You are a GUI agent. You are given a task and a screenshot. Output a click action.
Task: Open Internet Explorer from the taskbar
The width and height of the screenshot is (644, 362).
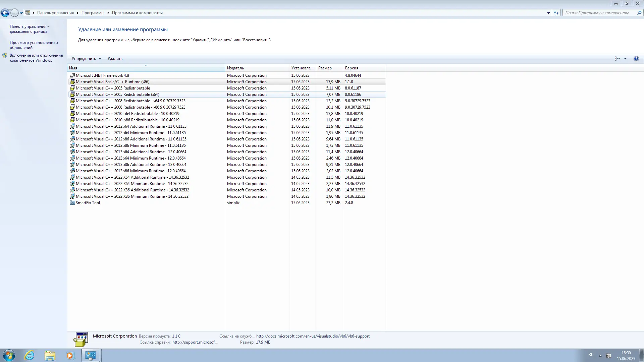30,355
